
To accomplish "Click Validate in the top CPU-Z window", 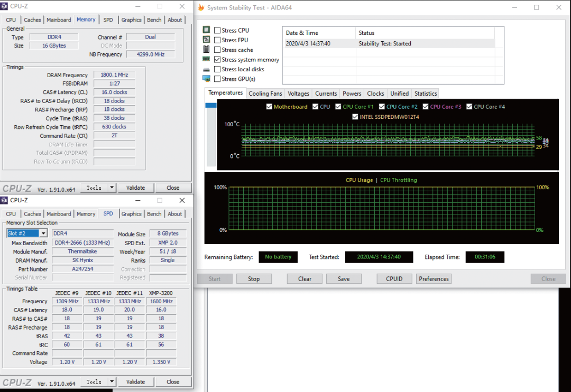I will pyautogui.click(x=135, y=188).
